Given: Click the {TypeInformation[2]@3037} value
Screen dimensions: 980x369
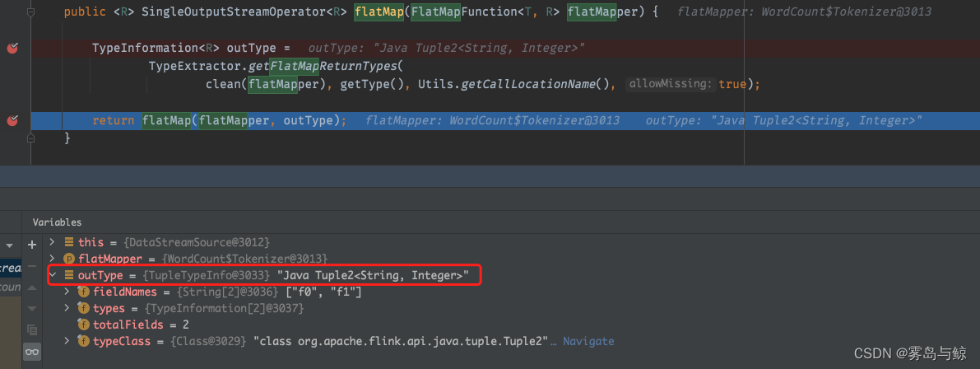Looking at the screenshot, I should (225, 308).
